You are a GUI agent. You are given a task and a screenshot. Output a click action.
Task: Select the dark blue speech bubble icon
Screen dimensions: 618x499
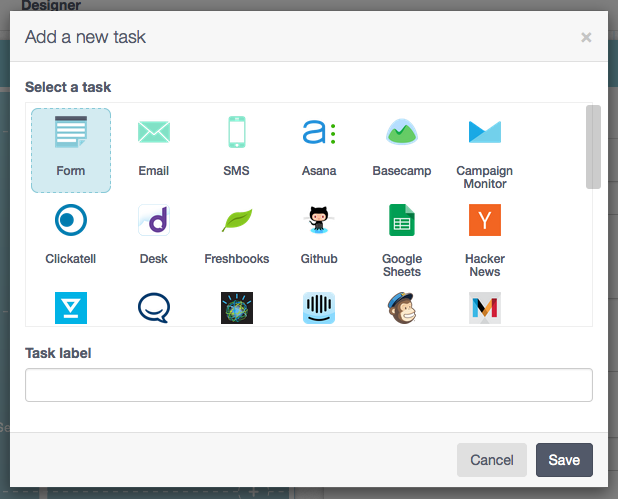click(x=154, y=308)
